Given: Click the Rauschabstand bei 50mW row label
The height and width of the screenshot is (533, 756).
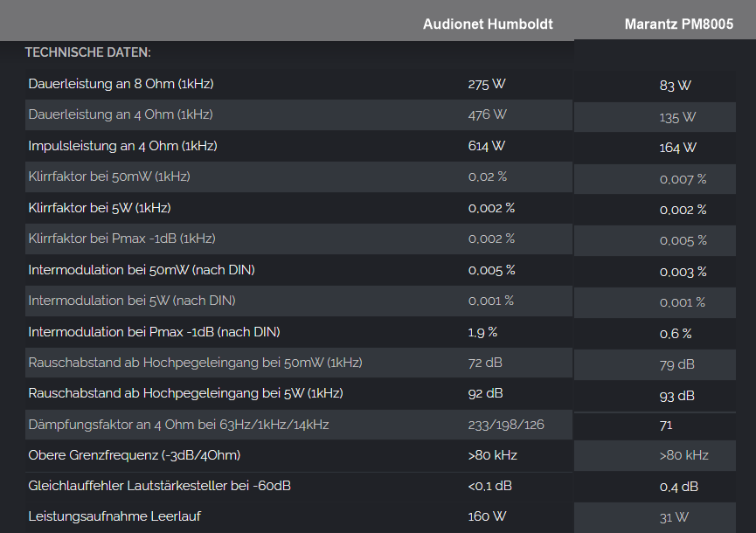Looking at the screenshot, I should pyautogui.click(x=195, y=363).
